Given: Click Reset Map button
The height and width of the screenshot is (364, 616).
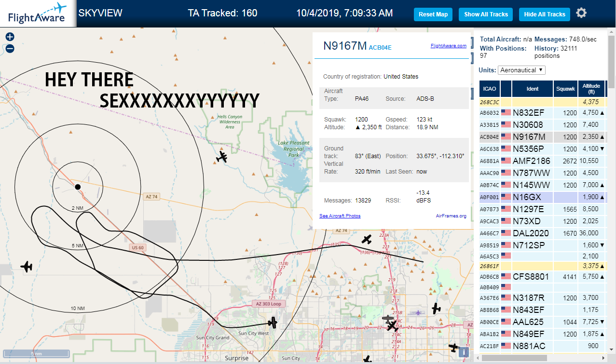Looking at the screenshot, I should [x=433, y=14].
